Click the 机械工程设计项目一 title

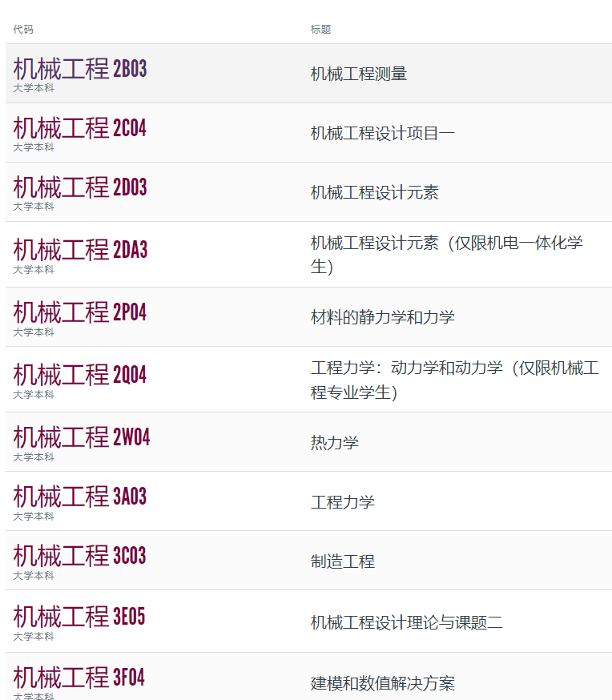click(x=383, y=134)
